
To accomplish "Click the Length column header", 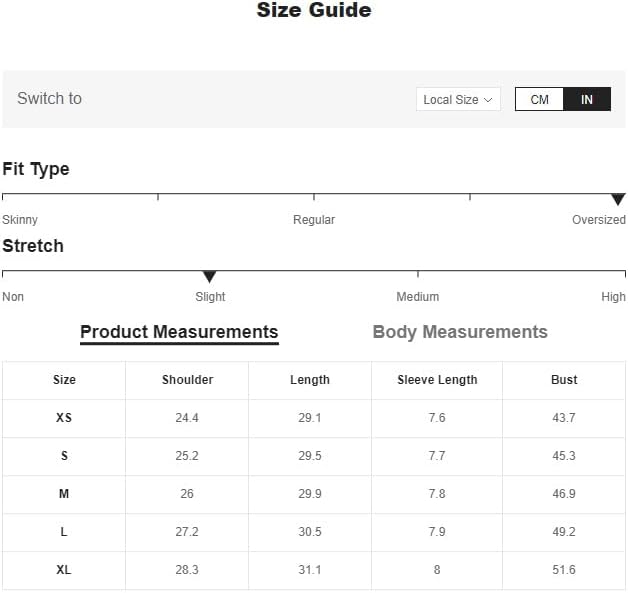I will point(310,380).
